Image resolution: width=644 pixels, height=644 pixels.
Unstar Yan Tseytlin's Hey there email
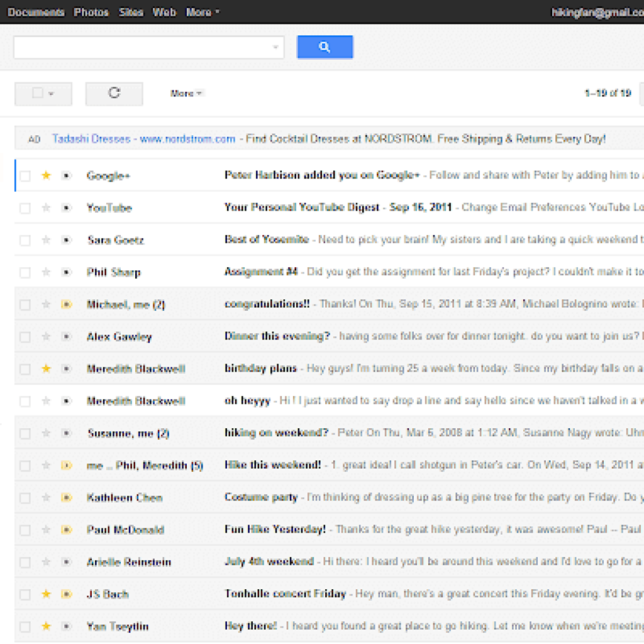(x=45, y=626)
